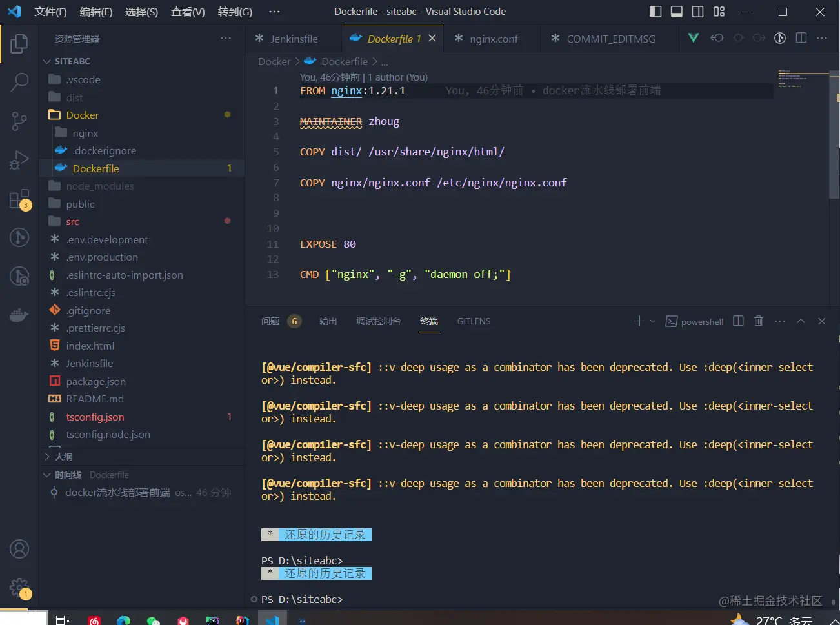Open the Extensions view with badge 3
The height and width of the screenshot is (625, 840).
19,199
